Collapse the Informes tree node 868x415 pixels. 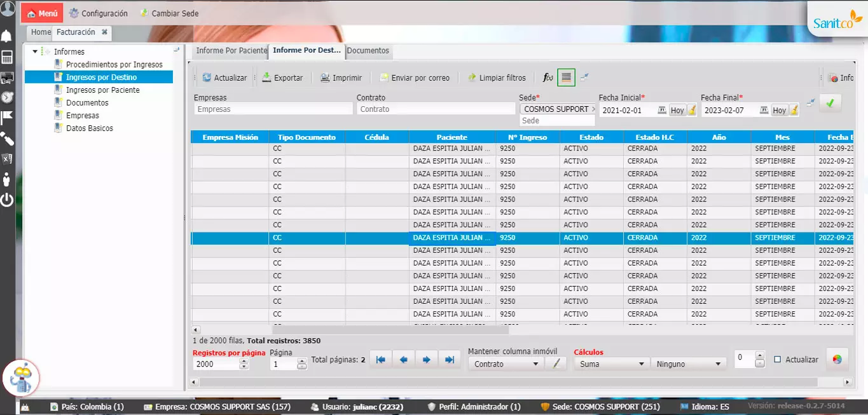coord(35,51)
